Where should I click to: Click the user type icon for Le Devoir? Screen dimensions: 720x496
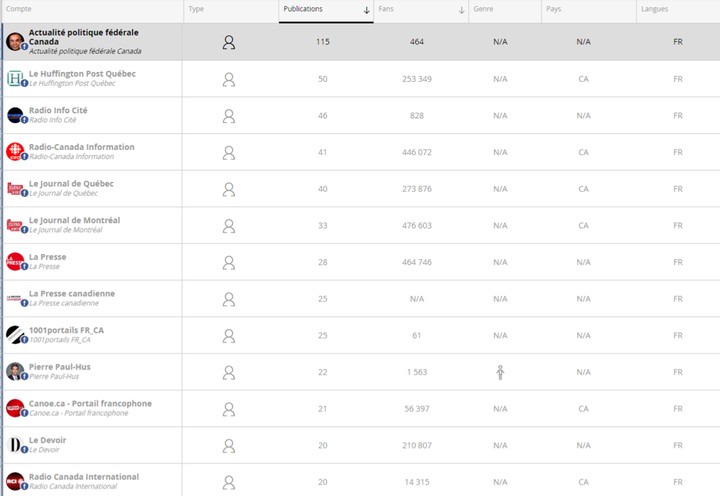click(229, 445)
